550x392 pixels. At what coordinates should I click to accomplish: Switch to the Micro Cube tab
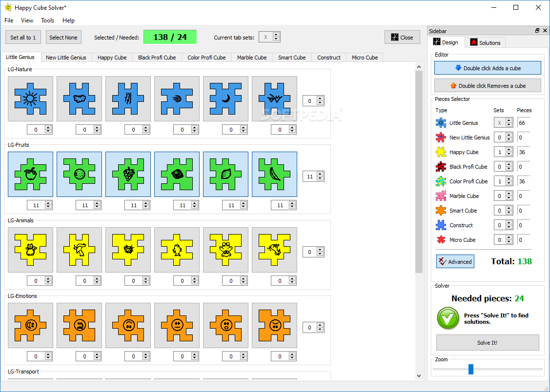[x=365, y=58]
